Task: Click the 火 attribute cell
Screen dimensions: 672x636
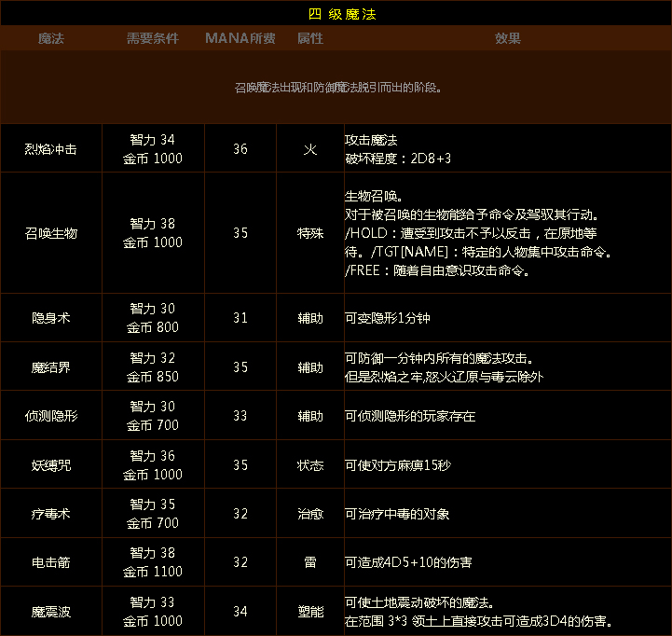Action: pos(310,149)
